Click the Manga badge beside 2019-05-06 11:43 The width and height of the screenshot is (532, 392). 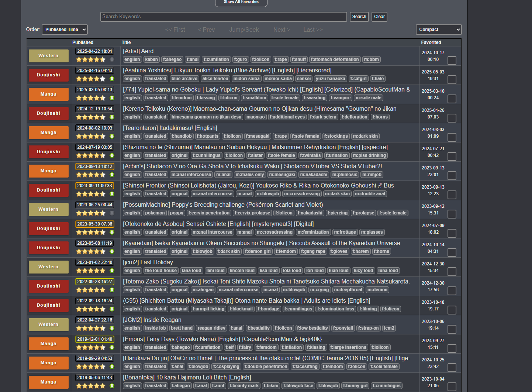click(x=49, y=382)
